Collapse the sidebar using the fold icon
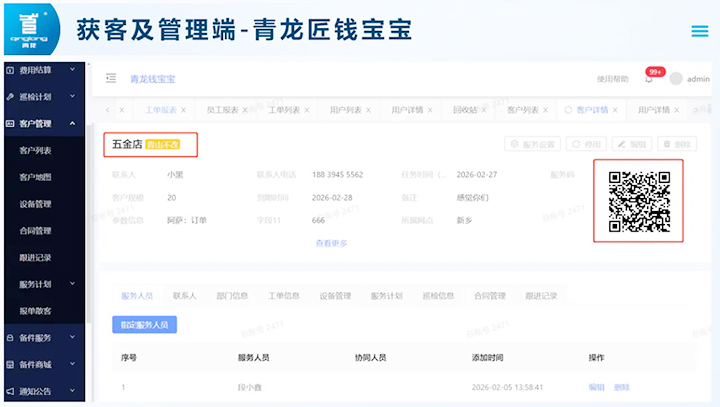Screen dimensions: 720x407 pos(111,78)
